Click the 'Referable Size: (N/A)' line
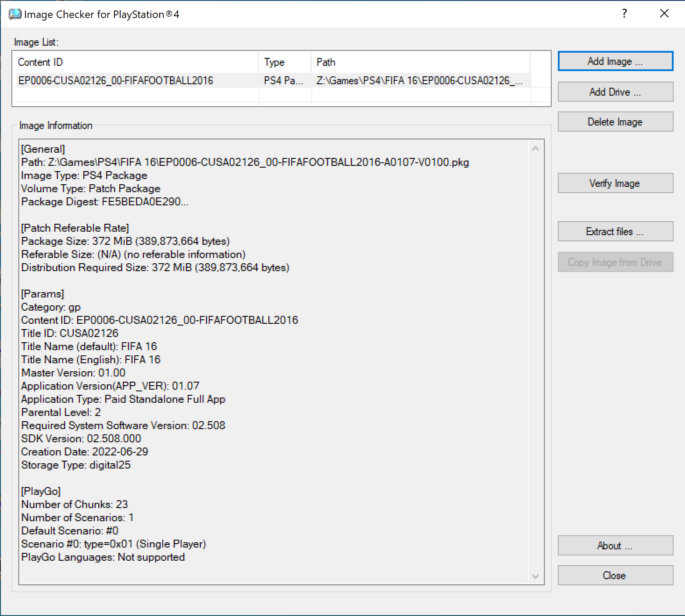685x616 pixels. [133, 254]
